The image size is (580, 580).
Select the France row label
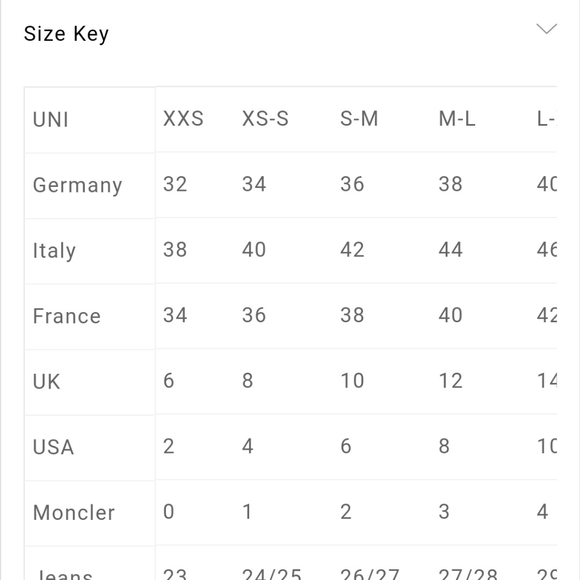[67, 316]
